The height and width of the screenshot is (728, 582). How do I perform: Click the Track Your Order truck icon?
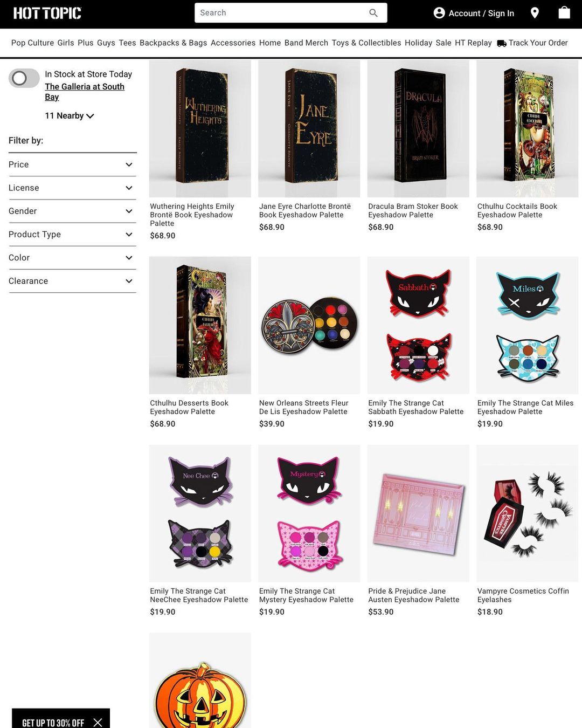pyautogui.click(x=502, y=43)
